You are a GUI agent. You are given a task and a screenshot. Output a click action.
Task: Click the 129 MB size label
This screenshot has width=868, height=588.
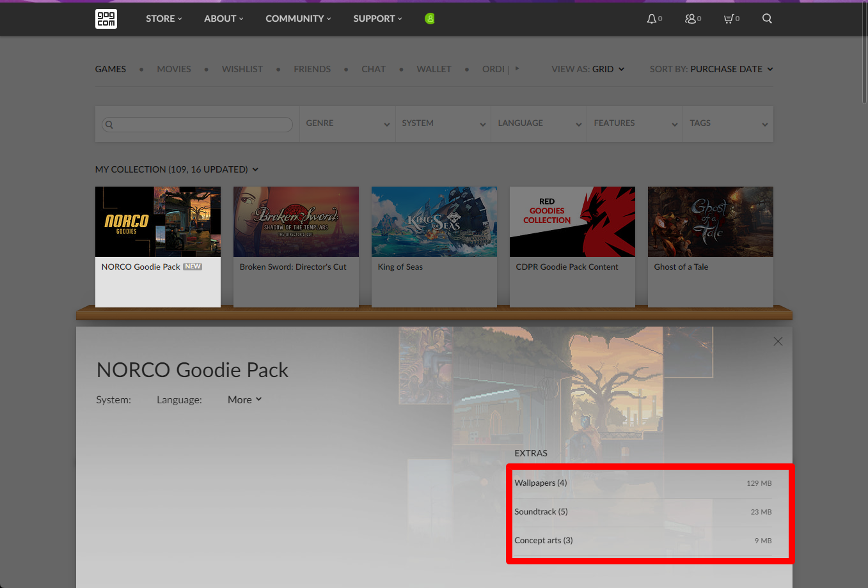[x=759, y=483]
